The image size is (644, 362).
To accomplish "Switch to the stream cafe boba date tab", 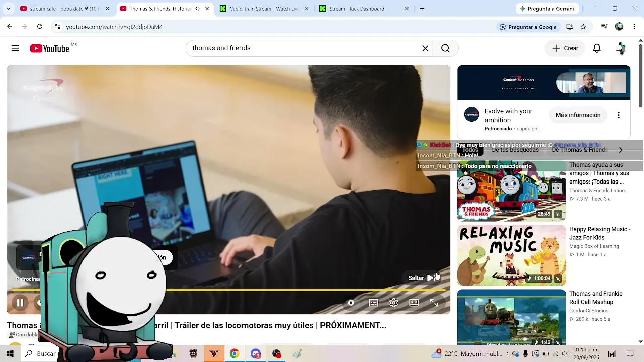I will point(63,9).
